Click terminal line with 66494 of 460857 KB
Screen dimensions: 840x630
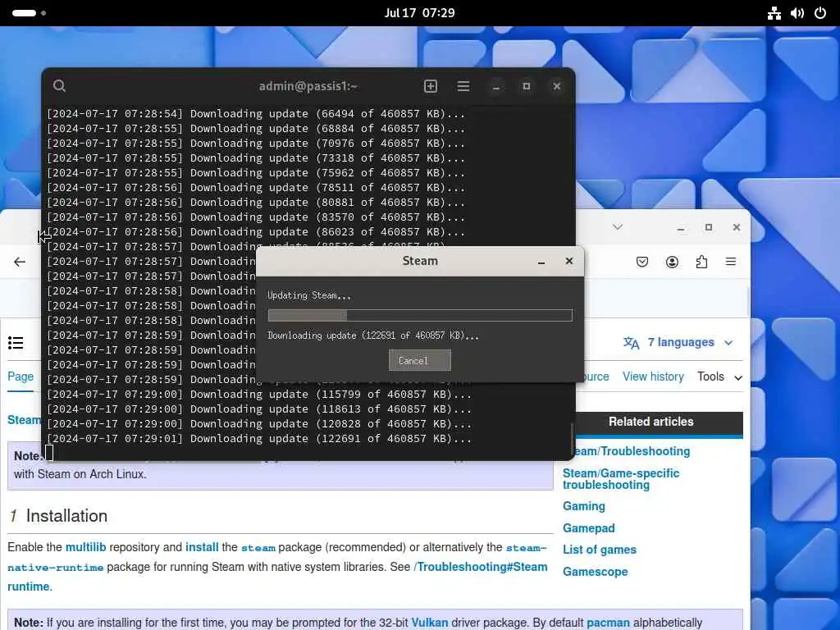256,113
